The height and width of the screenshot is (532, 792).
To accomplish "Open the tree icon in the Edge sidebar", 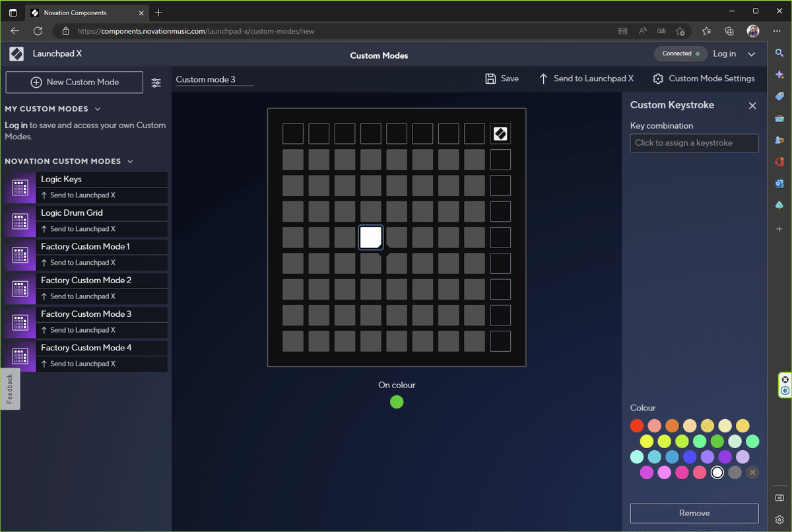I will click(x=779, y=205).
